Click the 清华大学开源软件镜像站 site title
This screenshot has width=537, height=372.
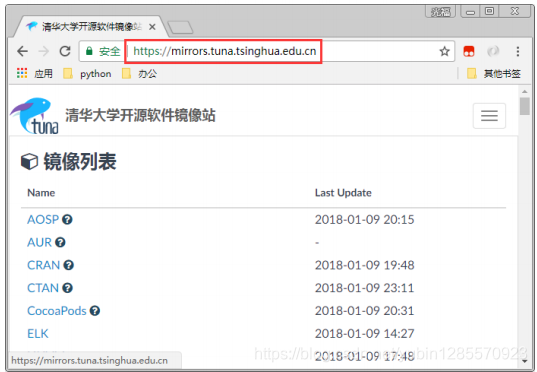(x=140, y=115)
